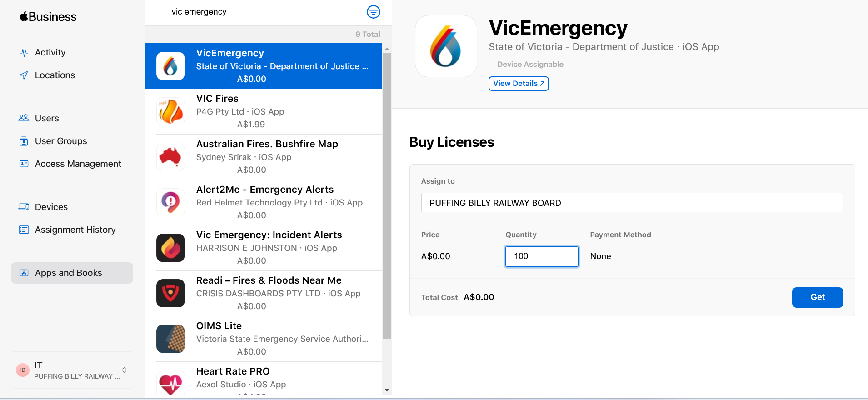Viewport: 868px width, 400px height.
Task: Click Vic Emergency Incident Alerts icon
Action: point(170,248)
